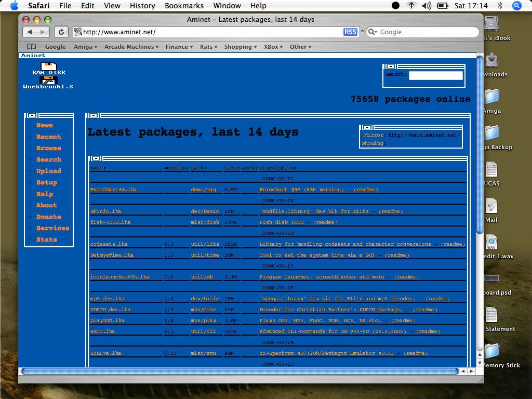This screenshot has width=532, height=399.
Task: Click the RSS badge in address bar
Action: 350,32
